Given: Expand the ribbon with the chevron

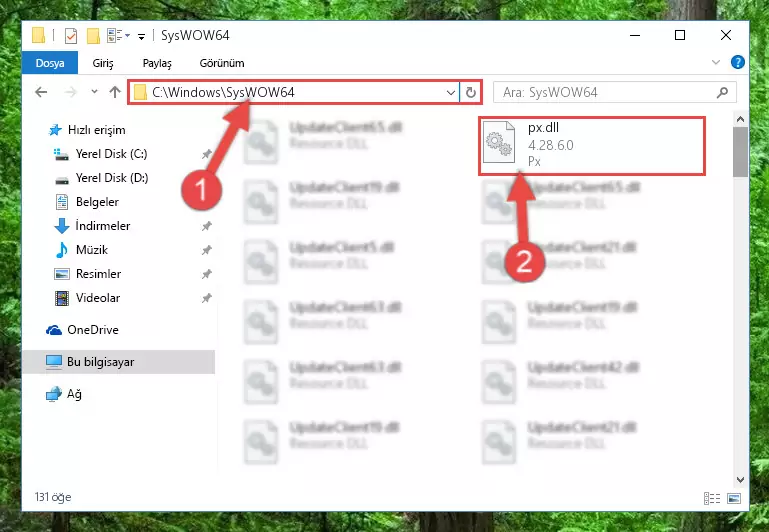Looking at the screenshot, I should [x=716, y=62].
